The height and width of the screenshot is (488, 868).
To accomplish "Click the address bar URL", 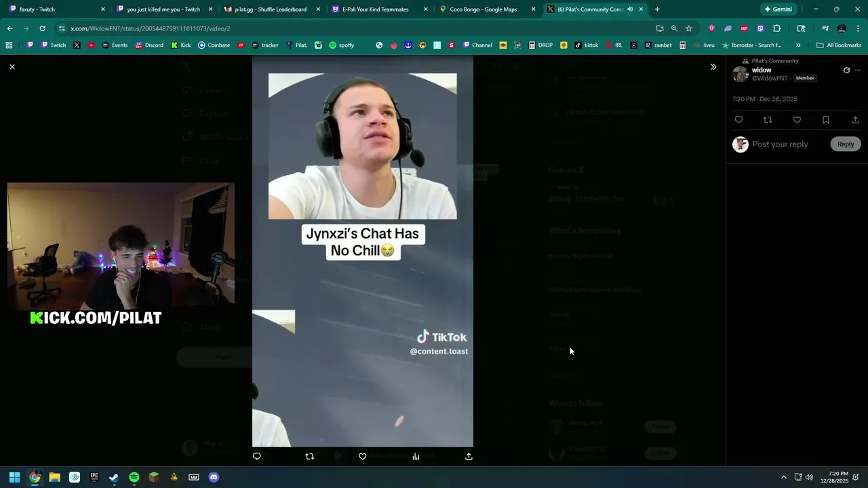I will click(151, 28).
